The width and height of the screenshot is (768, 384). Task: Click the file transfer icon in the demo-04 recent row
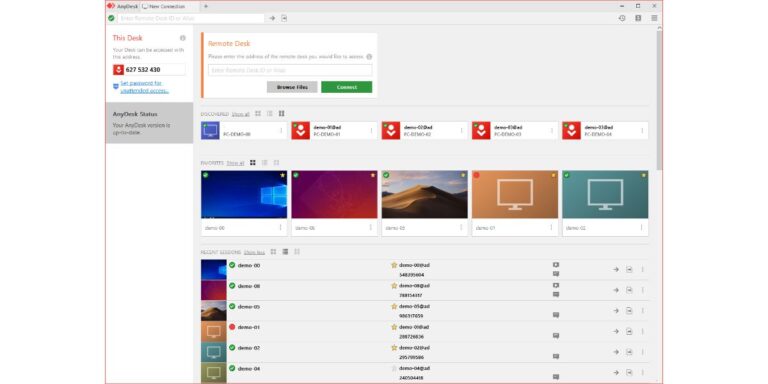(629, 372)
